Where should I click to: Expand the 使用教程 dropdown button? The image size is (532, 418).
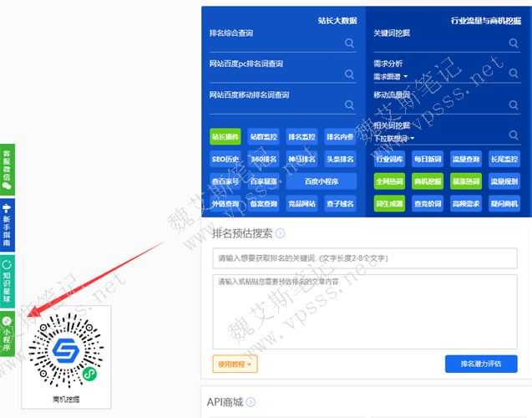(235, 364)
